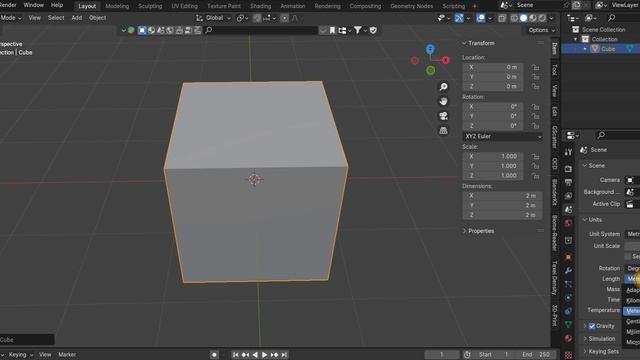Click the green Y axis gizmo ball
640x360 pixels.
coord(431,71)
